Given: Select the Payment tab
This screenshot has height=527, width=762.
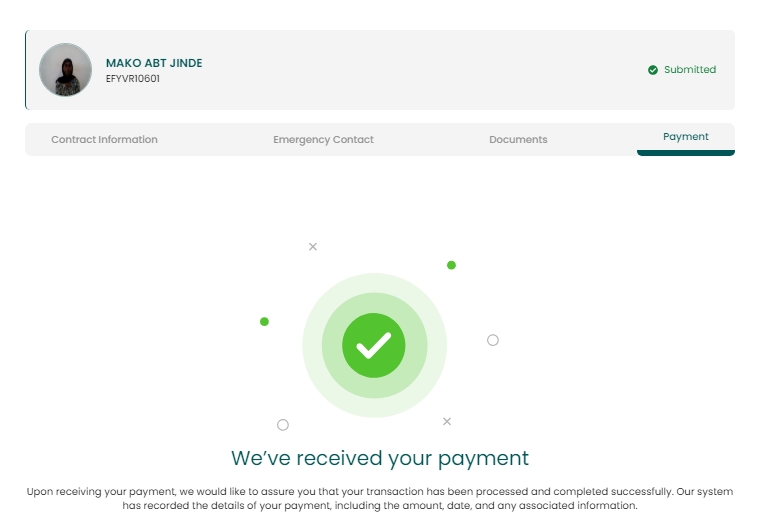Looking at the screenshot, I should 686,137.
